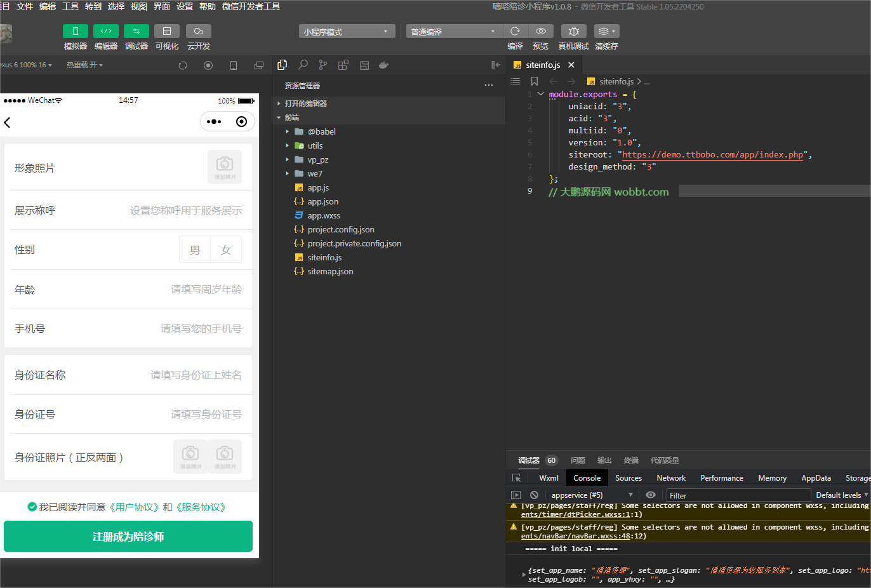Click the green Simulator toolbar icon
The height and width of the screenshot is (588, 871).
pyautogui.click(x=75, y=31)
